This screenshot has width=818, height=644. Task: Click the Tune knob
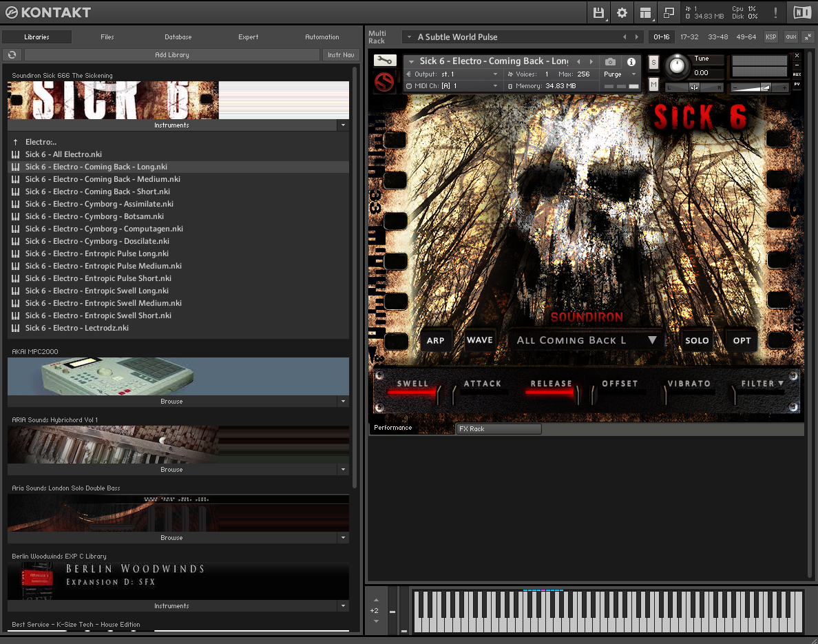[677, 65]
